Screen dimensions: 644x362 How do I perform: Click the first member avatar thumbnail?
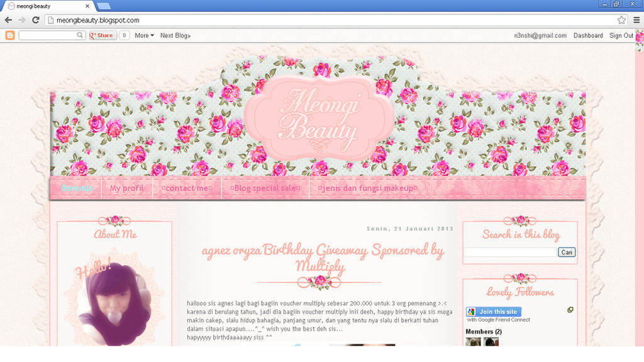[x=473, y=341]
